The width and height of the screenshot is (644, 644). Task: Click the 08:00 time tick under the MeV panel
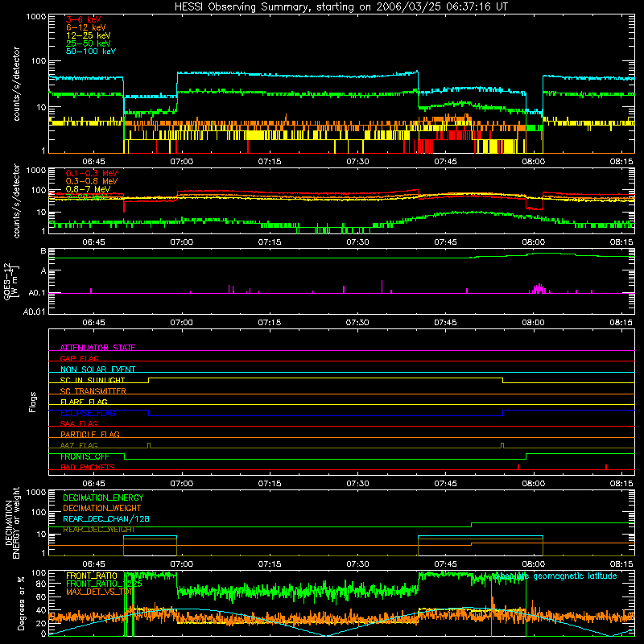[533, 242]
